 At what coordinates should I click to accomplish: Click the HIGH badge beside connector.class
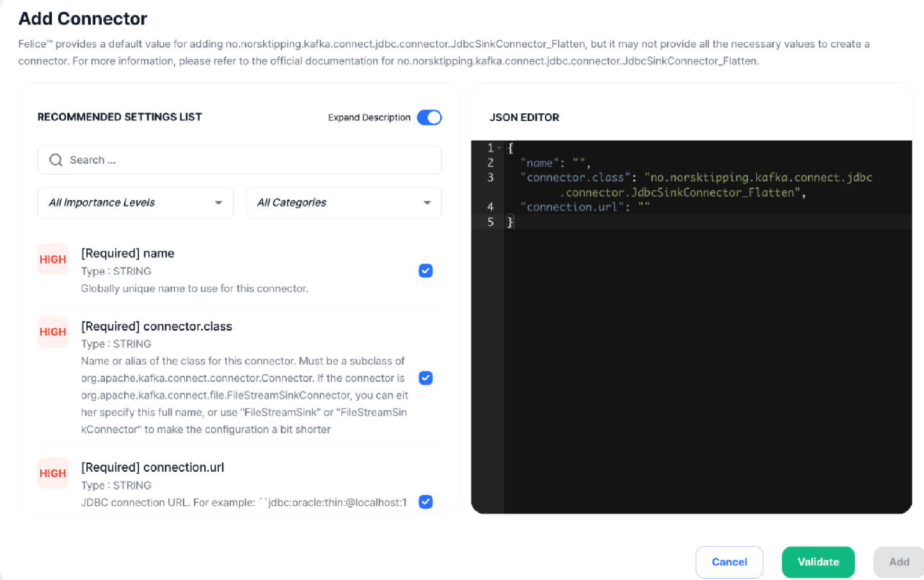(52, 332)
